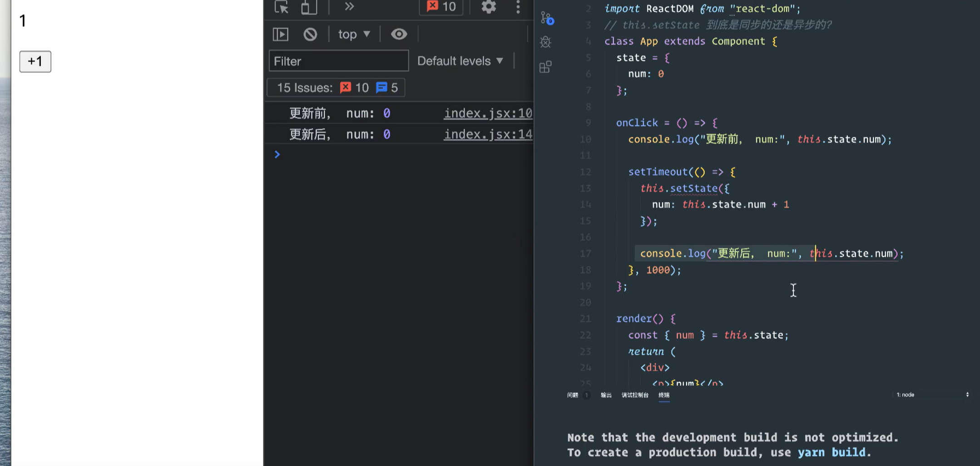
Task: Click the import ReactDOM line
Action: click(703, 9)
